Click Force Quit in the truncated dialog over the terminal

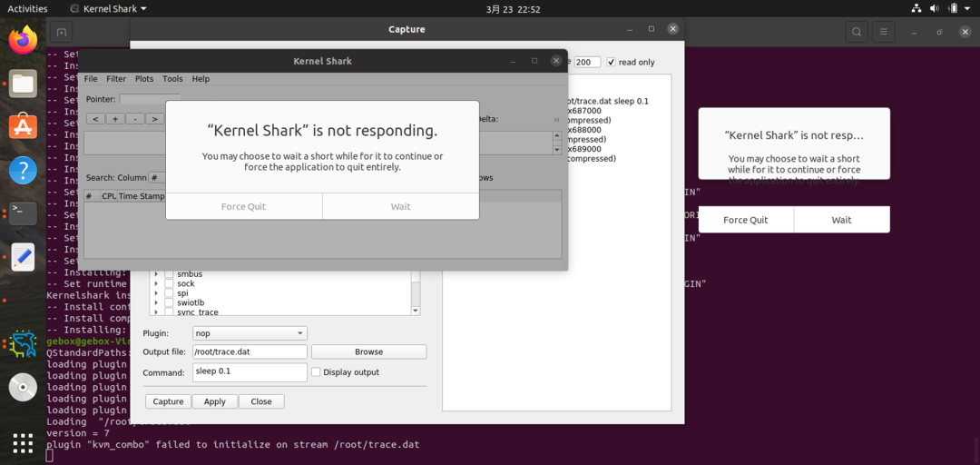[x=746, y=220]
